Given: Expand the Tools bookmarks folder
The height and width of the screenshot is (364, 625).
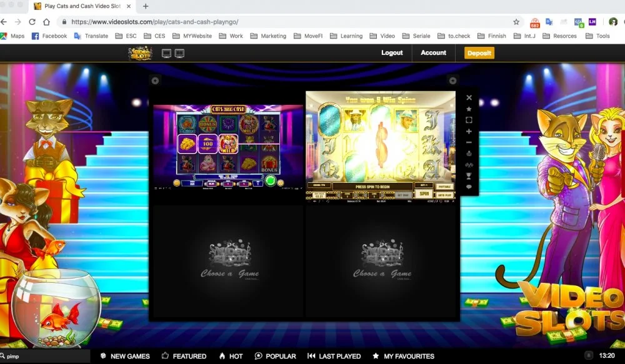Looking at the screenshot, I should pos(597,36).
